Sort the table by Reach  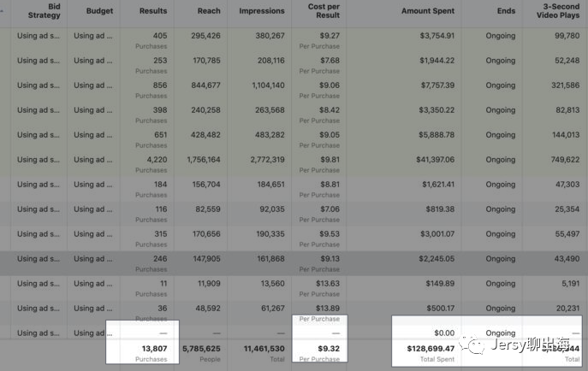click(208, 11)
